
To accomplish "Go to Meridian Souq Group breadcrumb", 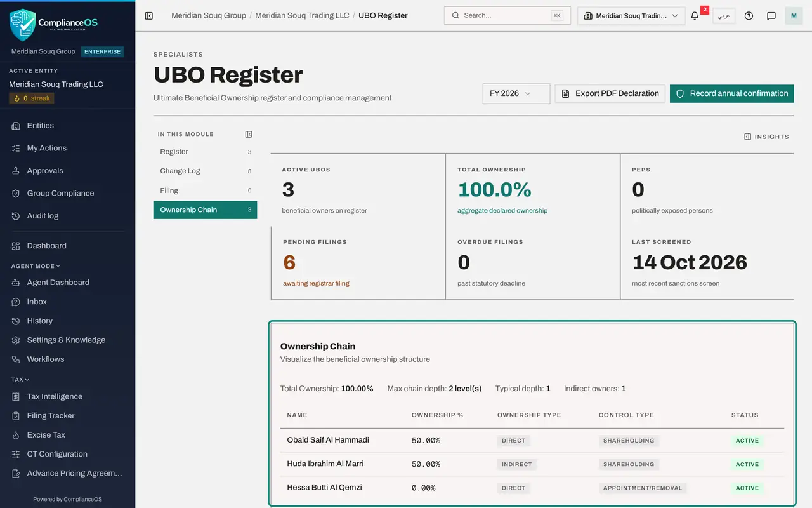I will (x=209, y=15).
